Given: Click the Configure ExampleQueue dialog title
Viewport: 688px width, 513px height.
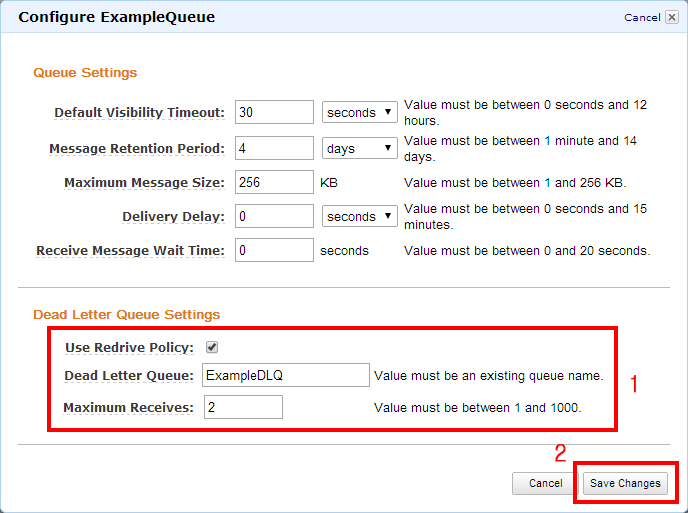Looking at the screenshot, I should tap(116, 17).
